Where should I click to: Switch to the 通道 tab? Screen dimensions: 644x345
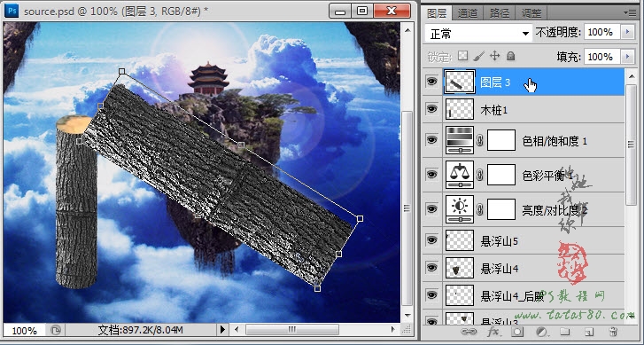[x=468, y=13]
